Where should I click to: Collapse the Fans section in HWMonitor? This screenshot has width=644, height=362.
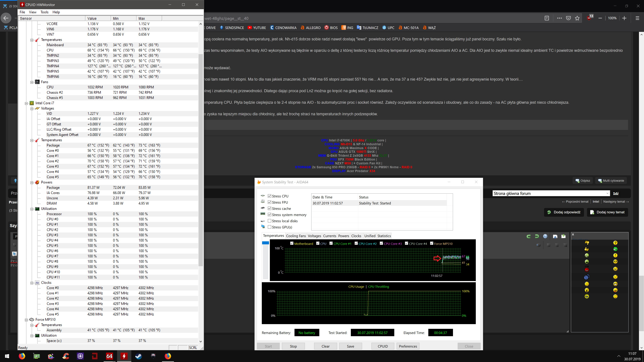pyautogui.click(x=32, y=82)
